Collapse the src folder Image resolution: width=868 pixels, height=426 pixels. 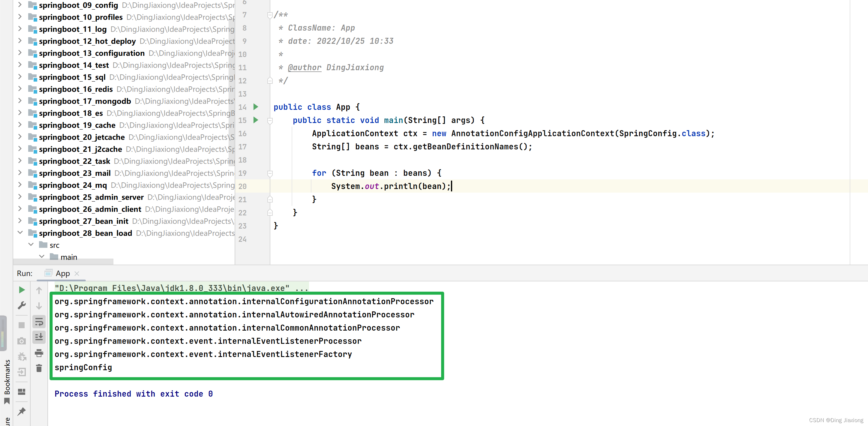click(31, 245)
